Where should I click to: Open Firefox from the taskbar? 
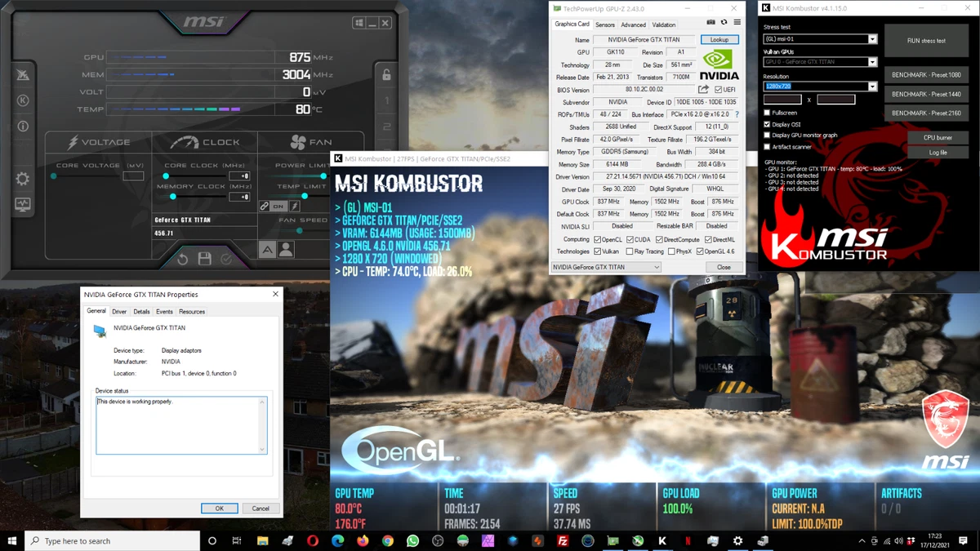(x=363, y=540)
